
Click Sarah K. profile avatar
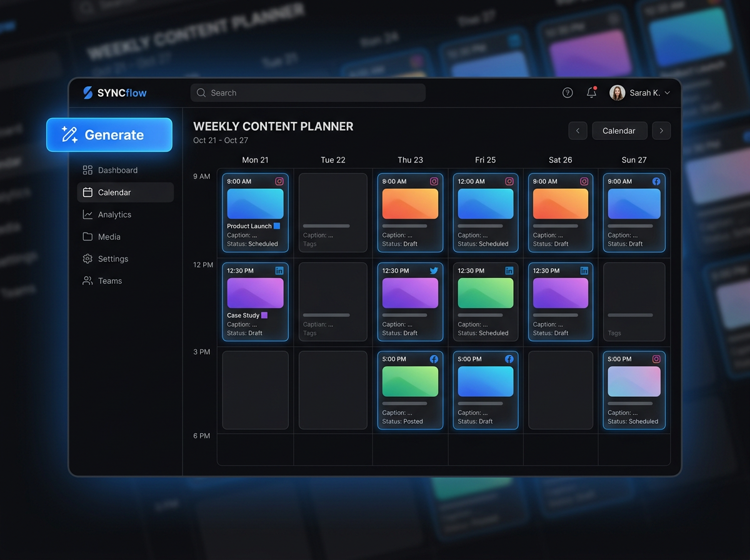pyautogui.click(x=617, y=92)
